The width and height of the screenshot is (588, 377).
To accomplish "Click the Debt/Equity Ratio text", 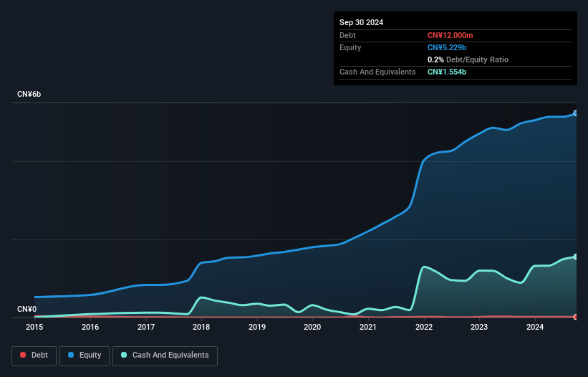I will tap(477, 59).
